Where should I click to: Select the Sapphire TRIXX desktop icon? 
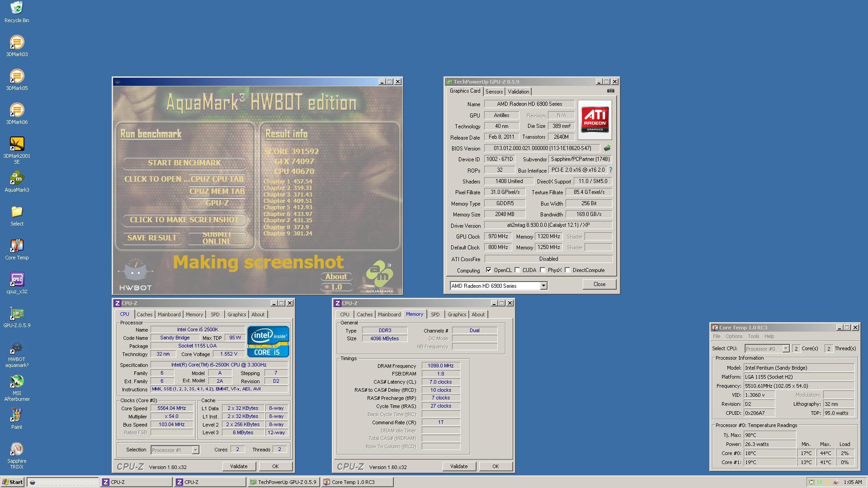pos(17,456)
